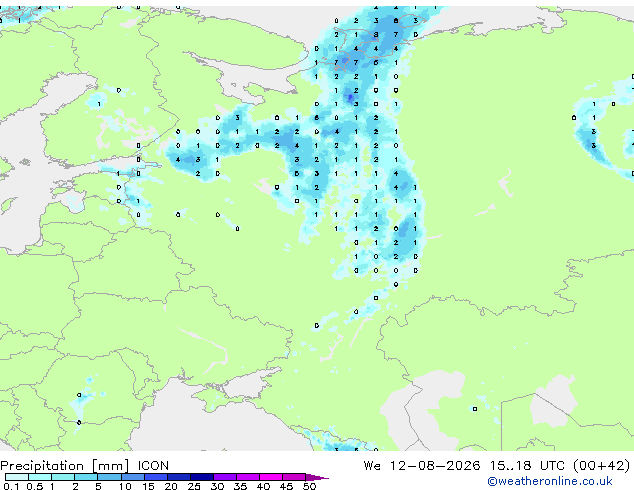634x490 pixels.
Task: Click the purple over-50 arrow on legend
Action: click(x=317, y=477)
